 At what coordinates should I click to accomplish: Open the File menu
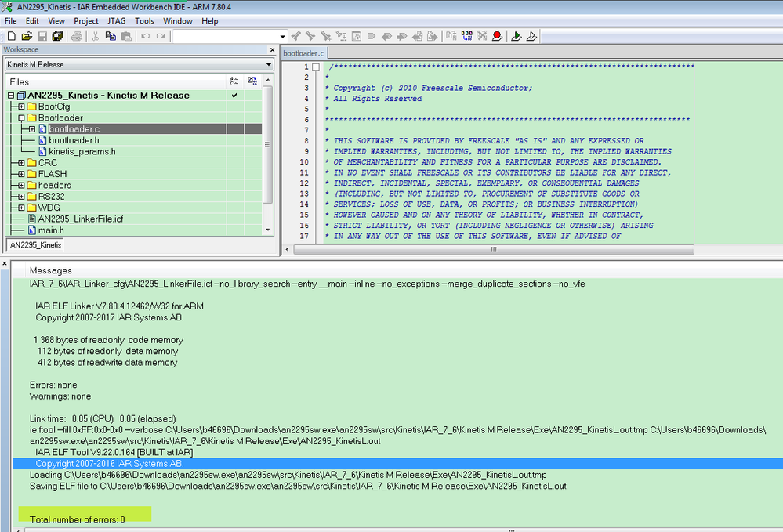point(10,21)
